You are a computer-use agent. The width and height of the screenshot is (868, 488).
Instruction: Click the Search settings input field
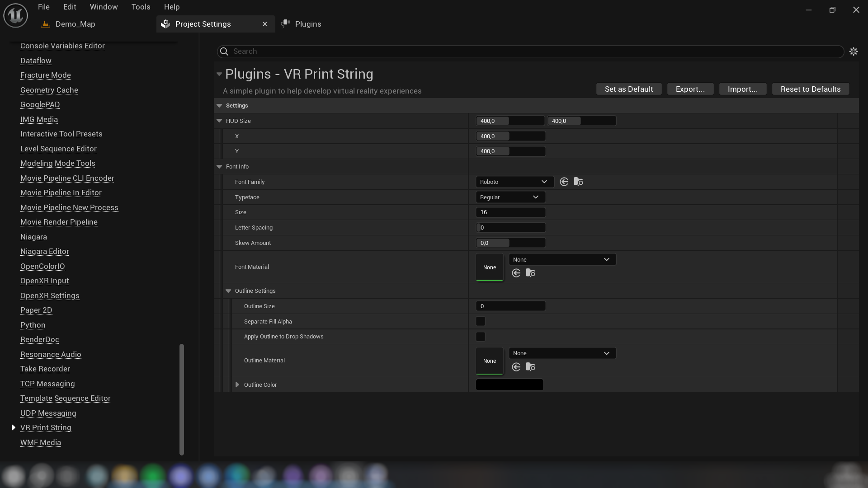530,52
